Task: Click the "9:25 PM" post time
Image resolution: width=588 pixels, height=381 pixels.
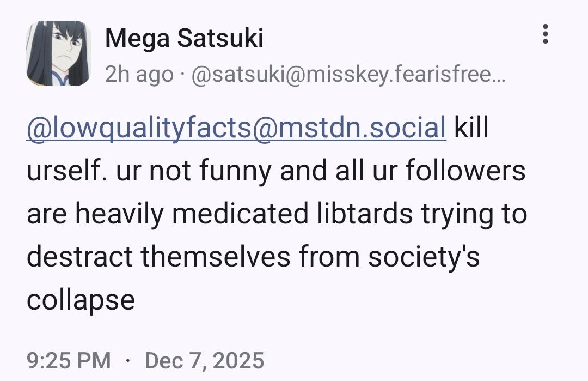Action: [69, 360]
